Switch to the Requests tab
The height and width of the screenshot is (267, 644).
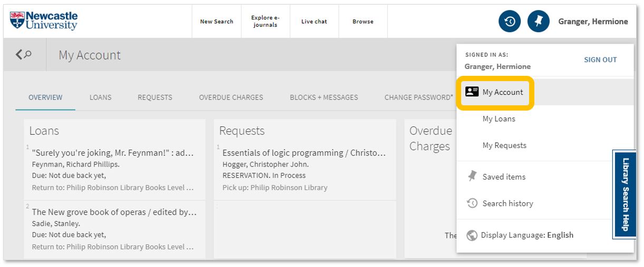155,97
